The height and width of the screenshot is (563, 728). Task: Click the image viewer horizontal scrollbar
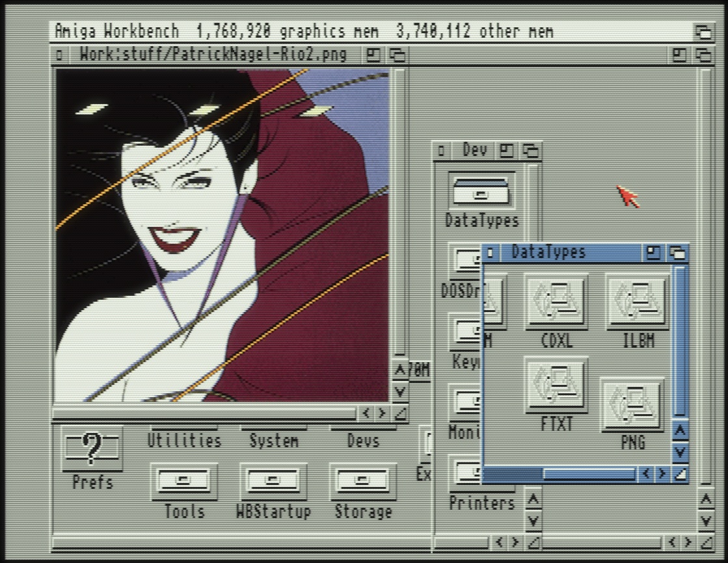coord(204,413)
